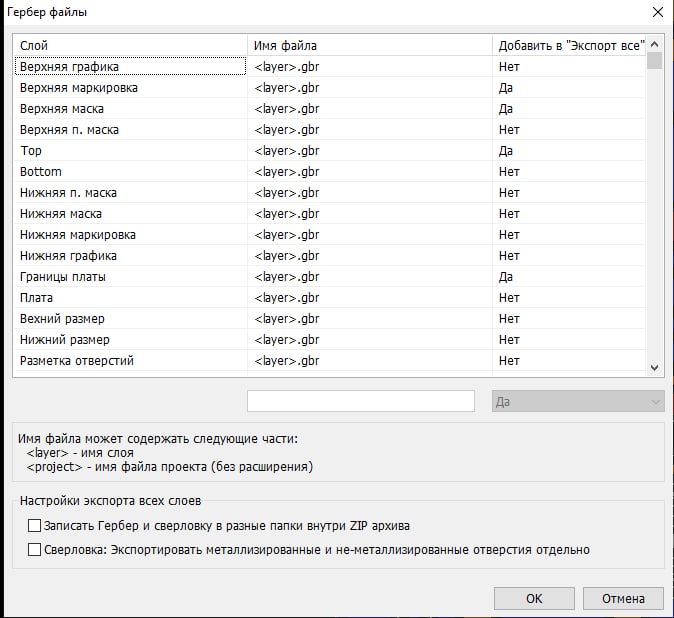Click Да value for Верхняя маска
Image resolution: width=674 pixels, height=618 pixels.
pyautogui.click(x=506, y=109)
